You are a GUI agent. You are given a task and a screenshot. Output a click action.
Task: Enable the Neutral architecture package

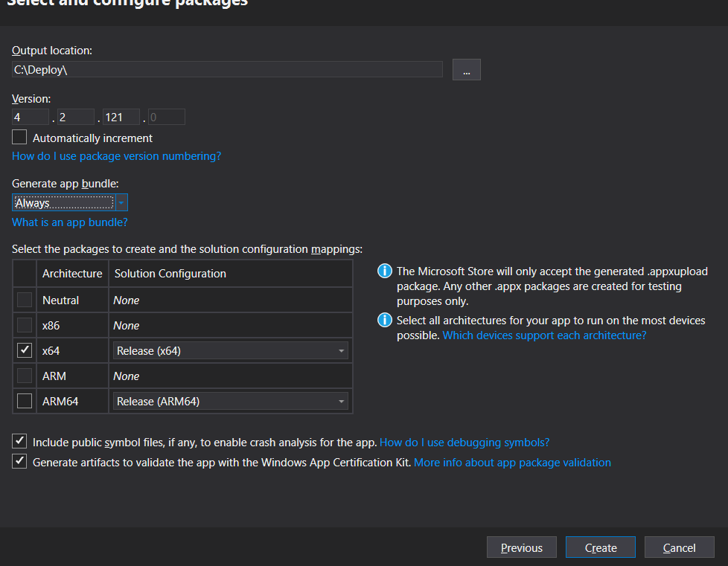point(24,299)
